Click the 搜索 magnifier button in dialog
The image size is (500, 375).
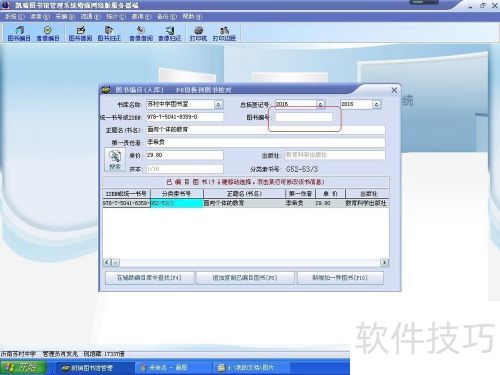pyautogui.click(x=115, y=160)
